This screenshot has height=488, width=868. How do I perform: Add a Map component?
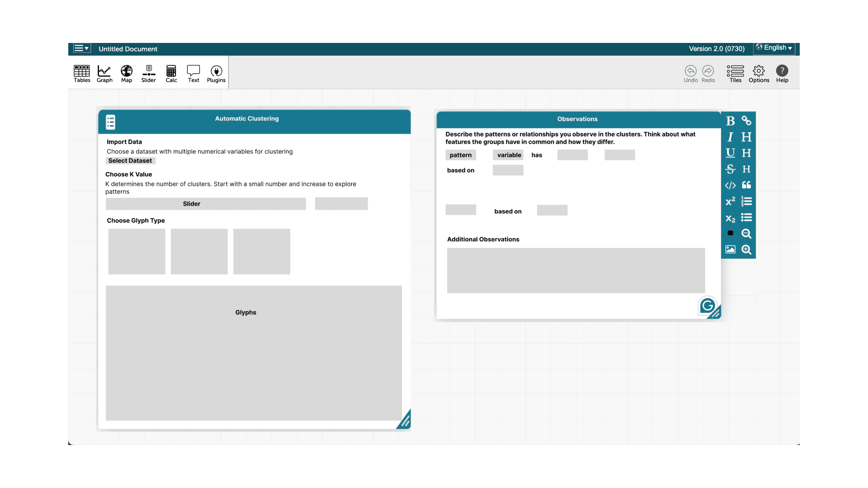click(x=127, y=74)
